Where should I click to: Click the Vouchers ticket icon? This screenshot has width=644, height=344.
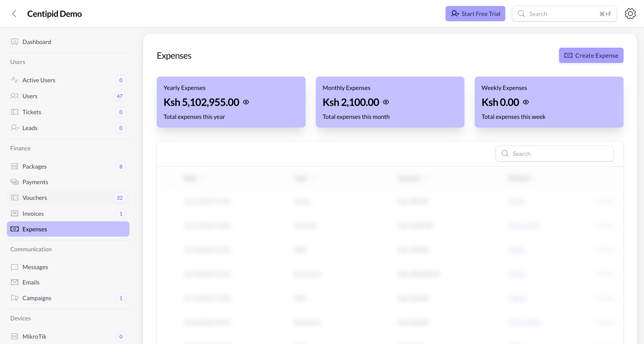coord(14,198)
